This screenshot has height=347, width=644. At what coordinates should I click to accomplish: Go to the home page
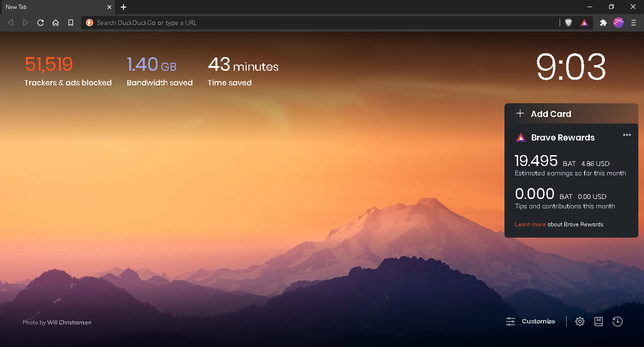click(55, 22)
